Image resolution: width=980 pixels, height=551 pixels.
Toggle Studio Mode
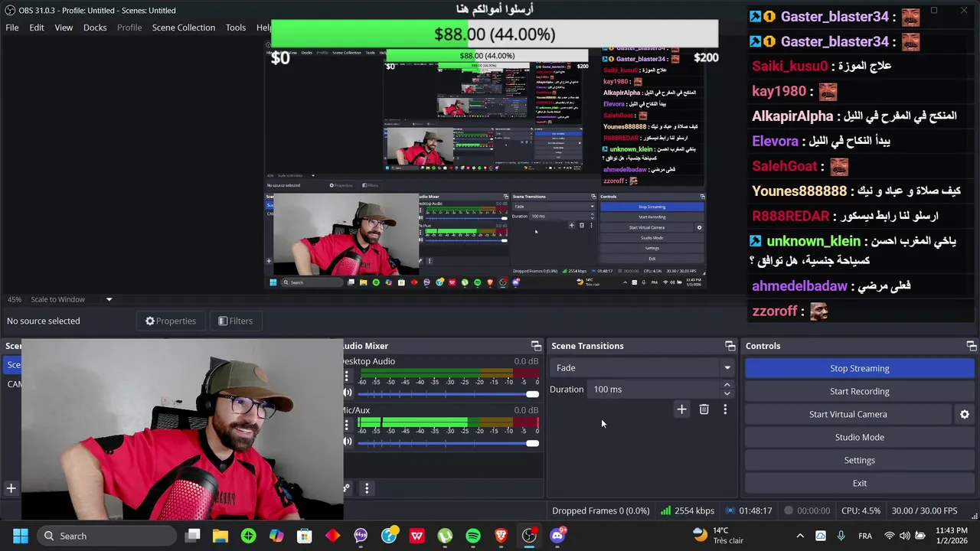tap(859, 437)
